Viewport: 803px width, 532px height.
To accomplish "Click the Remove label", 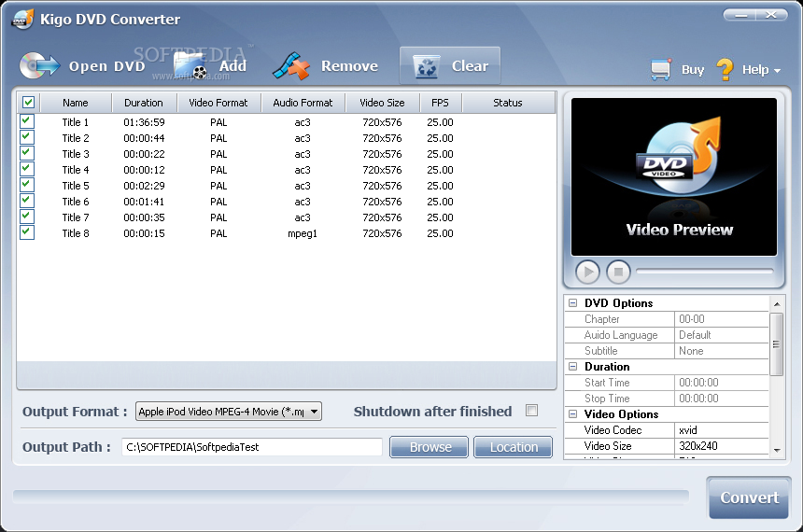I will tap(350, 66).
